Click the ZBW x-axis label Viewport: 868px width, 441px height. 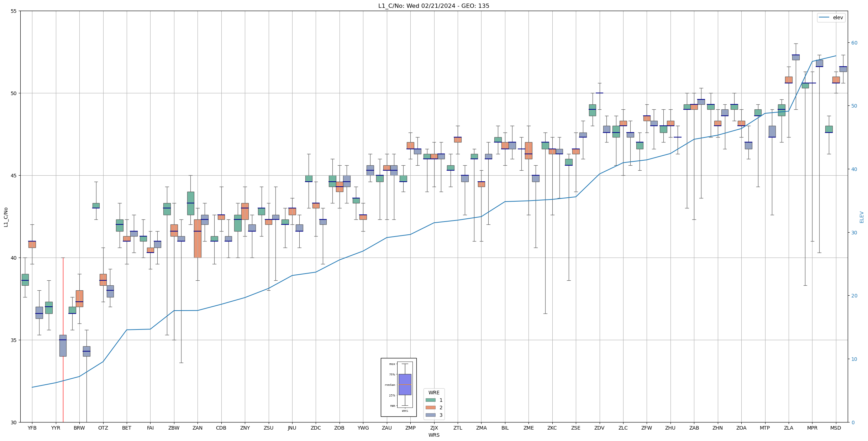174,428
